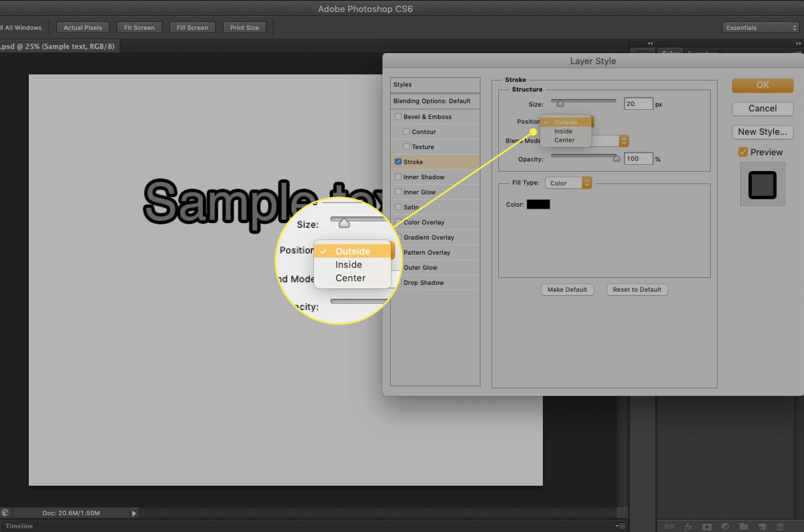Open the Fill Type dropdown
This screenshot has width=804, height=532.
pyautogui.click(x=569, y=183)
